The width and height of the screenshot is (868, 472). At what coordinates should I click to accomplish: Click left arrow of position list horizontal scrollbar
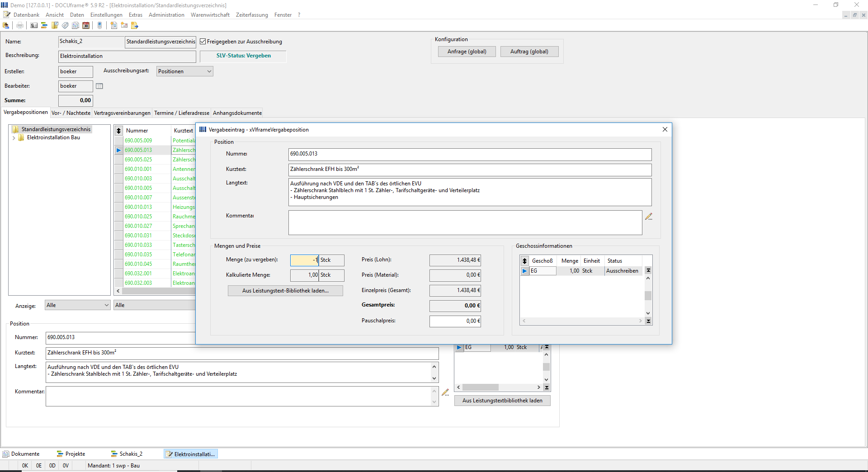pos(118,291)
